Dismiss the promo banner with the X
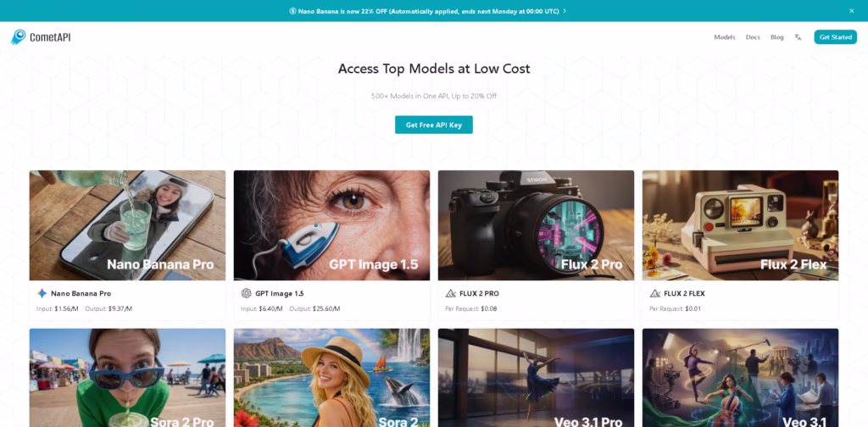 coord(851,10)
